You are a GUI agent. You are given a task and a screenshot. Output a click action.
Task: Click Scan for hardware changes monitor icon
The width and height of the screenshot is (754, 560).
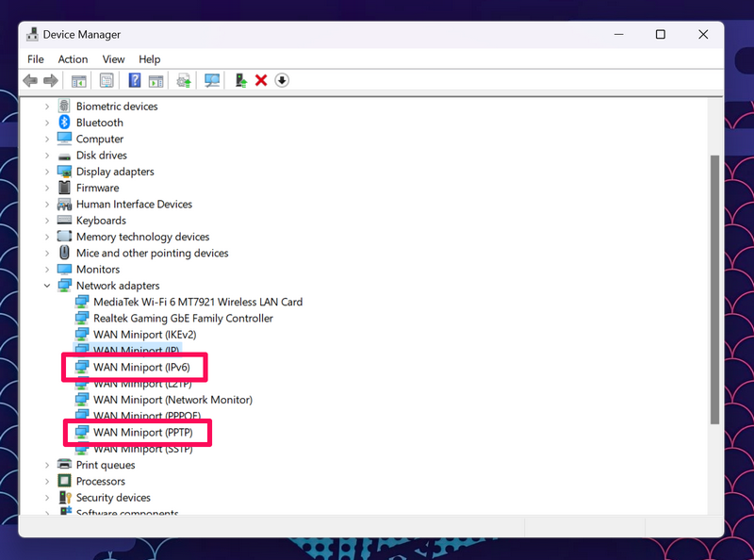click(212, 81)
